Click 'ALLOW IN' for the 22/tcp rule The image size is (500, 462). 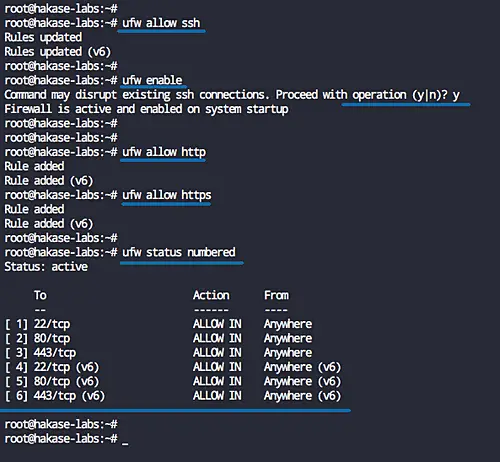217,324
